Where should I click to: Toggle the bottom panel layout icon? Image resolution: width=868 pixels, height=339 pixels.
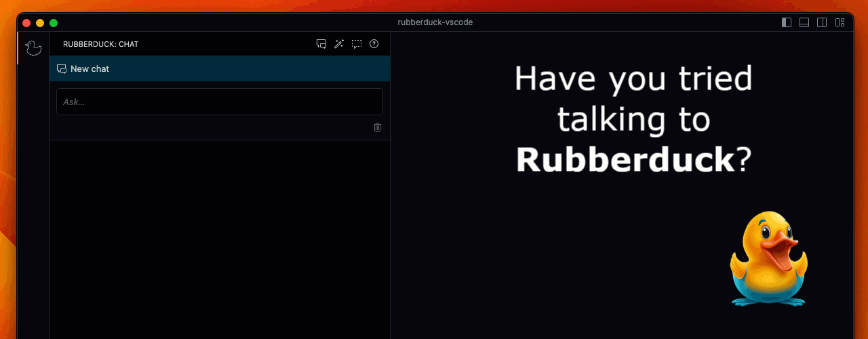coord(804,22)
